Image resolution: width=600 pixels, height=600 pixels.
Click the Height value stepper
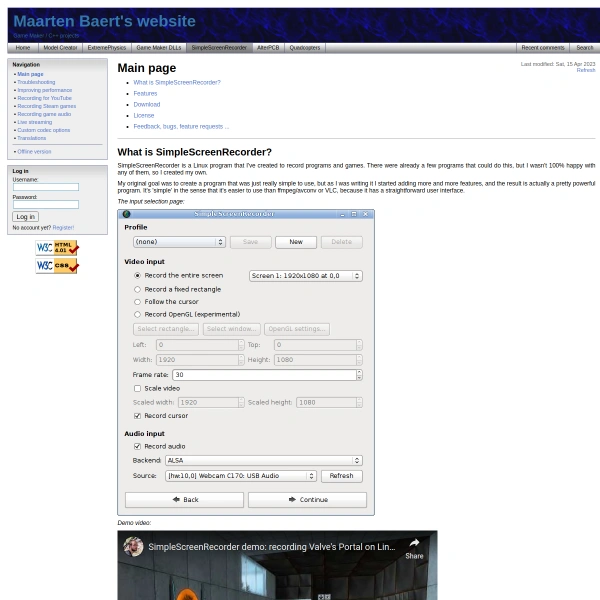point(359,360)
